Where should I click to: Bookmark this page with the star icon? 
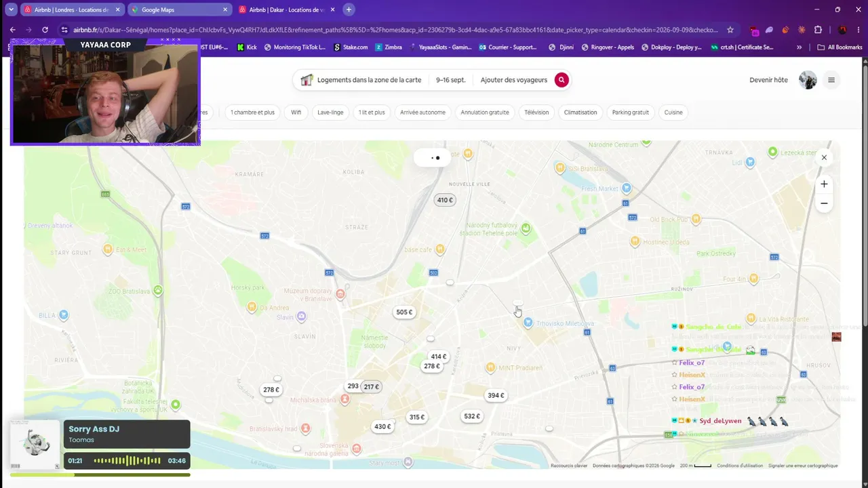click(x=730, y=30)
